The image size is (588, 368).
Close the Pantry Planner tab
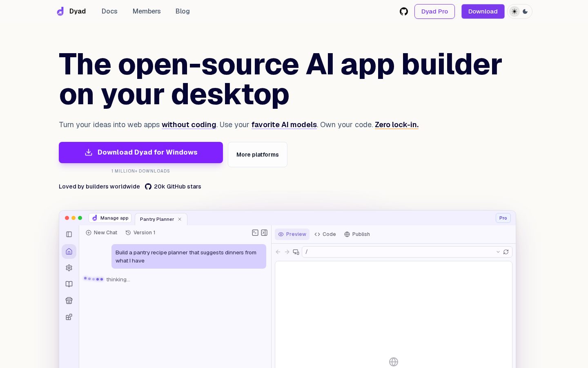point(180,219)
